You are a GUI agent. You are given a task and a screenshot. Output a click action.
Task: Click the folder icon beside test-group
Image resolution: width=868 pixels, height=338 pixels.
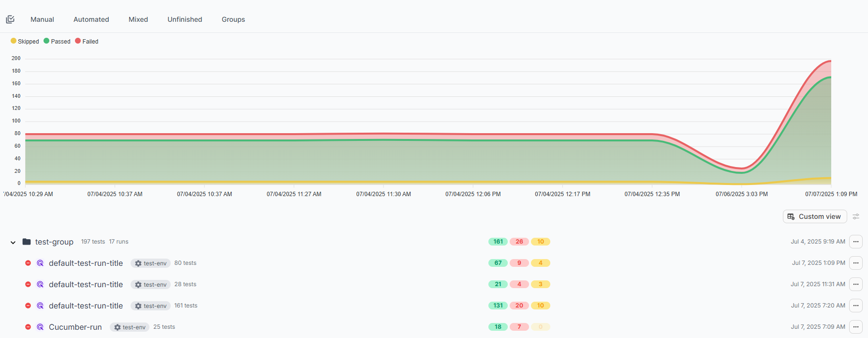click(27, 242)
